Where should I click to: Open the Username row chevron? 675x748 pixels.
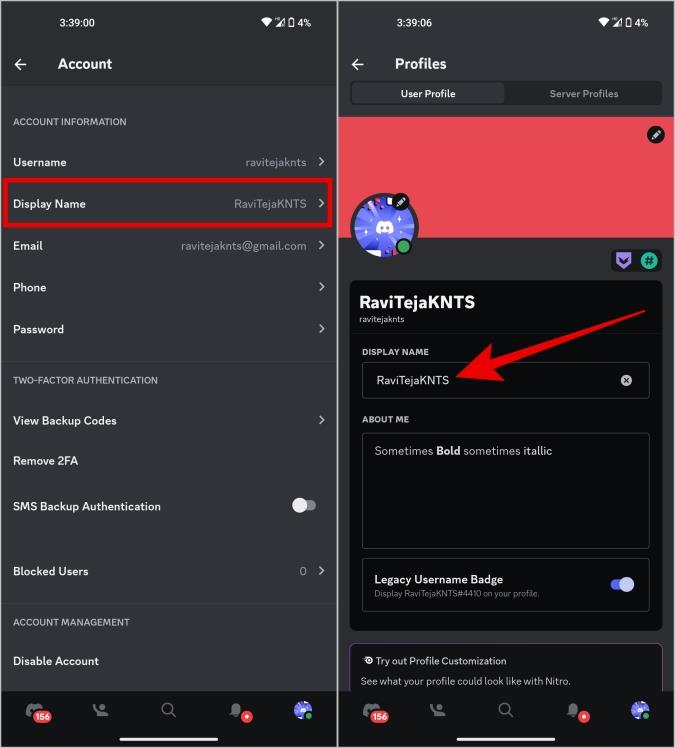tap(322, 162)
